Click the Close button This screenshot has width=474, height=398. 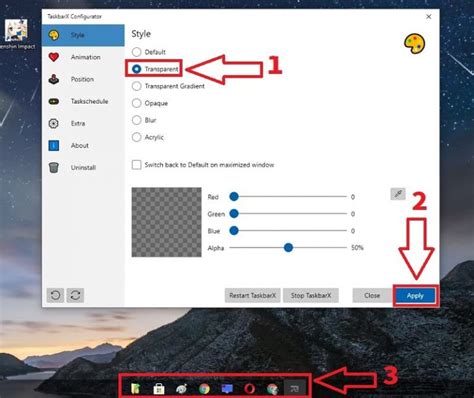click(x=372, y=295)
